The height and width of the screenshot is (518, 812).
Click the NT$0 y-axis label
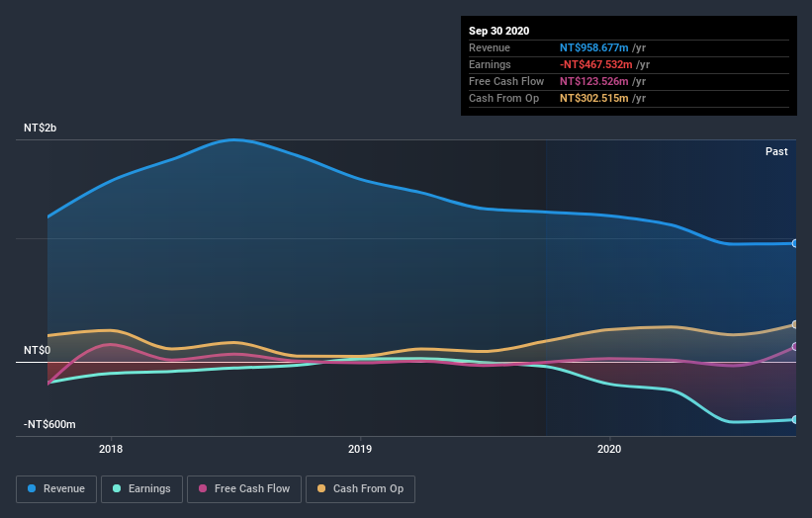click(38, 350)
